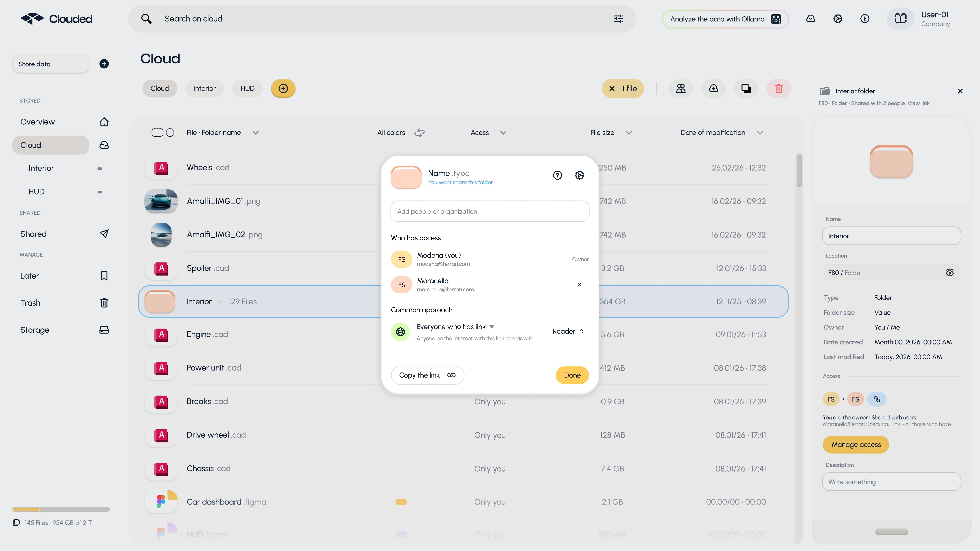
Task: Click the plus icon beside Store data
Action: [x=104, y=64]
